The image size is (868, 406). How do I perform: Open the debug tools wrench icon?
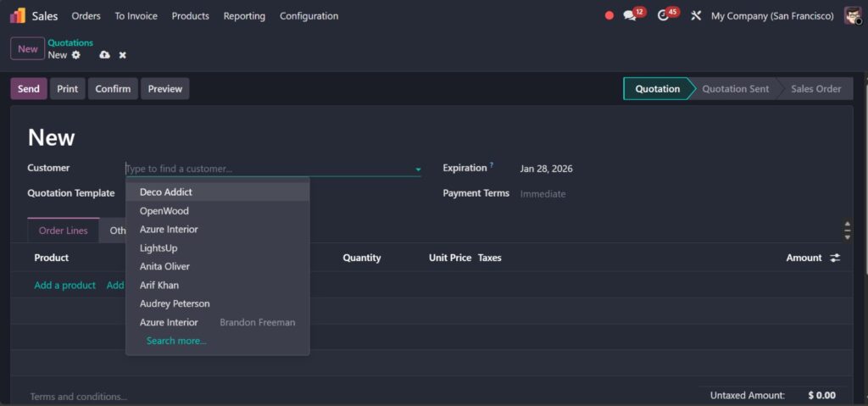point(696,16)
